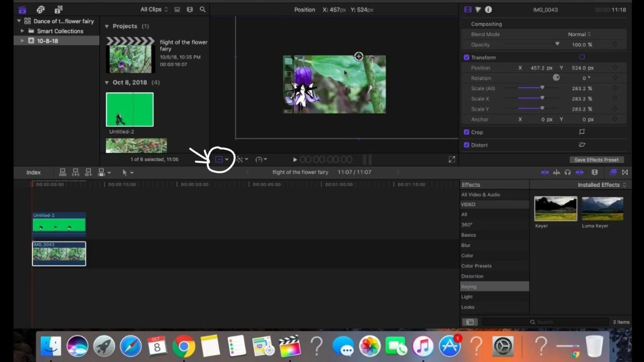Enter fullscreen playback with the viewer icon
644x362 pixels.
pyautogui.click(x=452, y=159)
